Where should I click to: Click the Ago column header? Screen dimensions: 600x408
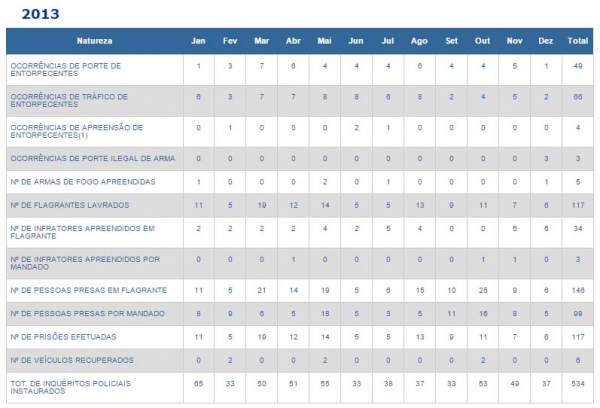419,41
